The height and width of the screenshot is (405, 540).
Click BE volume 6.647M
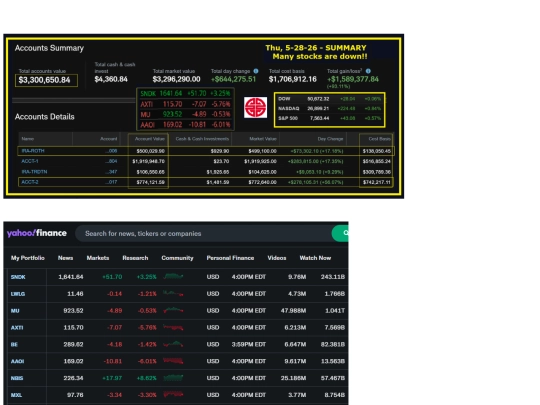pyautogui.click(x=295, y=344)
